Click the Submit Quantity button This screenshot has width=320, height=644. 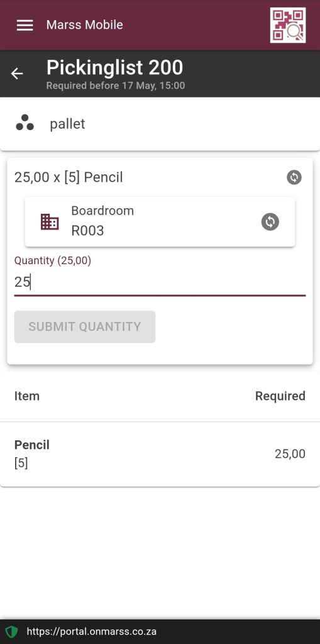click(x=85, y=326)
